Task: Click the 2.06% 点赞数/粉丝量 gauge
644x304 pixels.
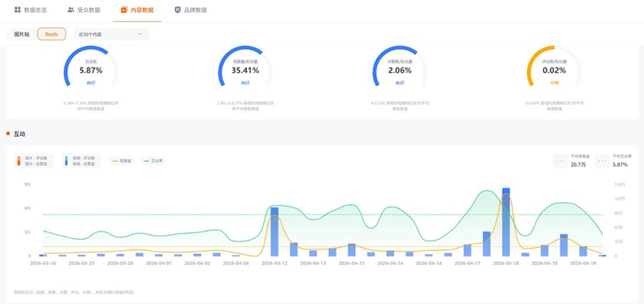Action: pyautogui.click(x=399, y=66)
